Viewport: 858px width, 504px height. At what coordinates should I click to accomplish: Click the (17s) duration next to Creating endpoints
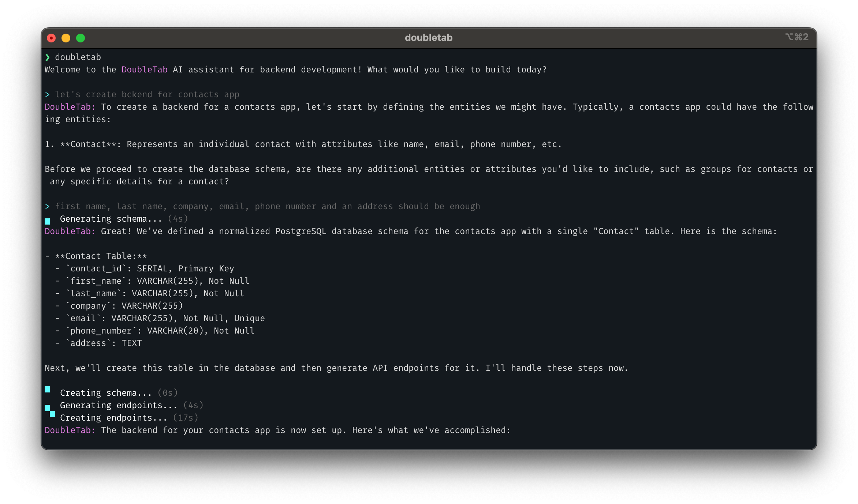pyautogui.click(x=185, y=417)
